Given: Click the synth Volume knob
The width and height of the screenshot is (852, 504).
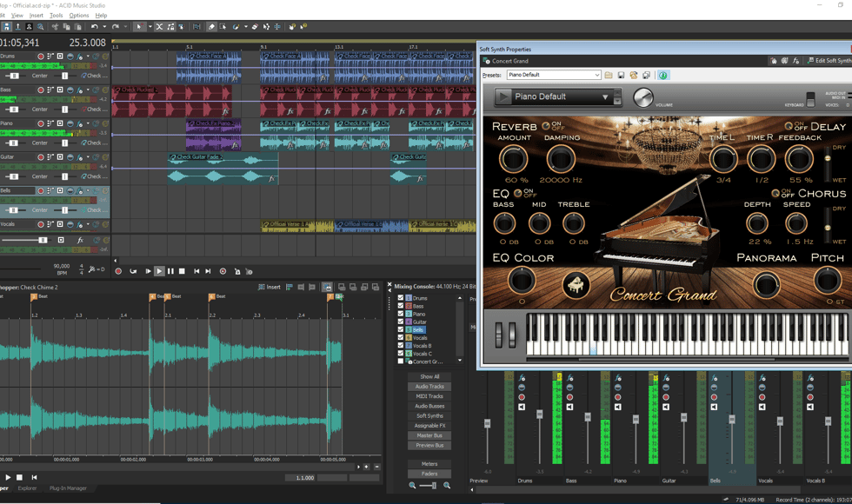Looking at the screenshot, I should click(x=643, y=97).
